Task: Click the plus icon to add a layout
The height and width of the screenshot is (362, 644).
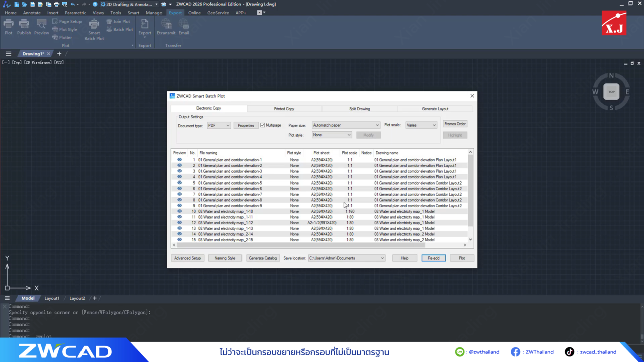Action: (94, 298)
